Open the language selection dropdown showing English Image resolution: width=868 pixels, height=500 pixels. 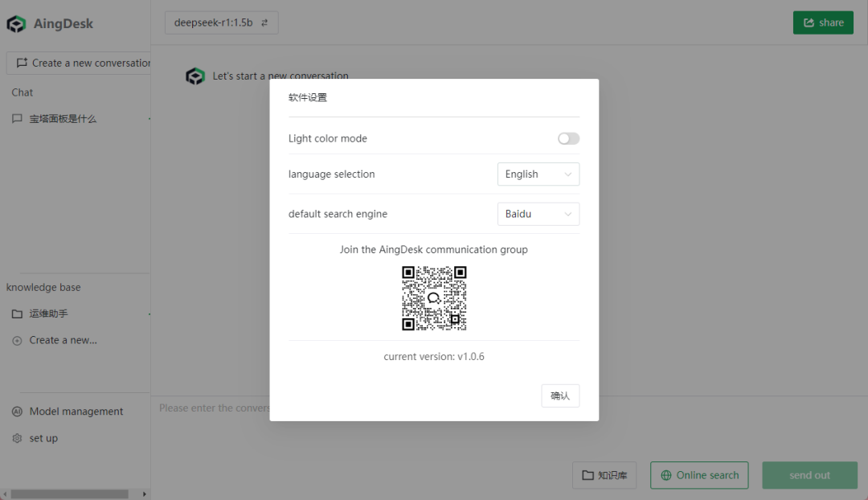(538, 174)
